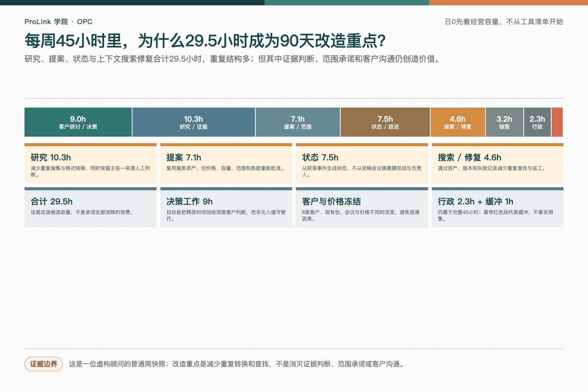
Task: Open the 搜索 / 修复 4.6h card title
Action: (x=469, y=158)
